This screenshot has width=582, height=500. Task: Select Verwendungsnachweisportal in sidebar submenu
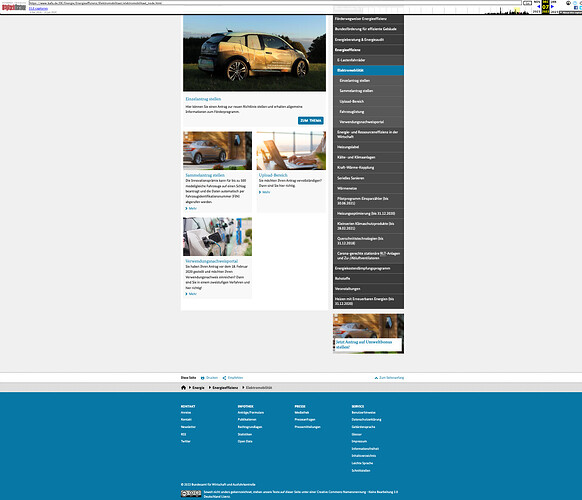368,122
